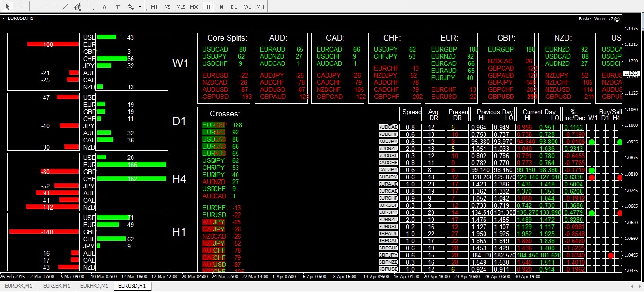Select the H1 timeframe button

pos(207,7)
